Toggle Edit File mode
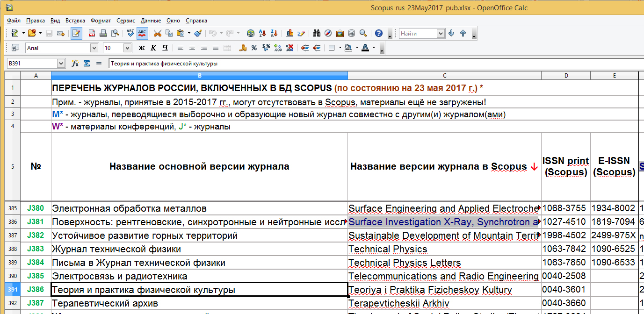This screenshot has height=314, width=644. [x=76, y=33]
